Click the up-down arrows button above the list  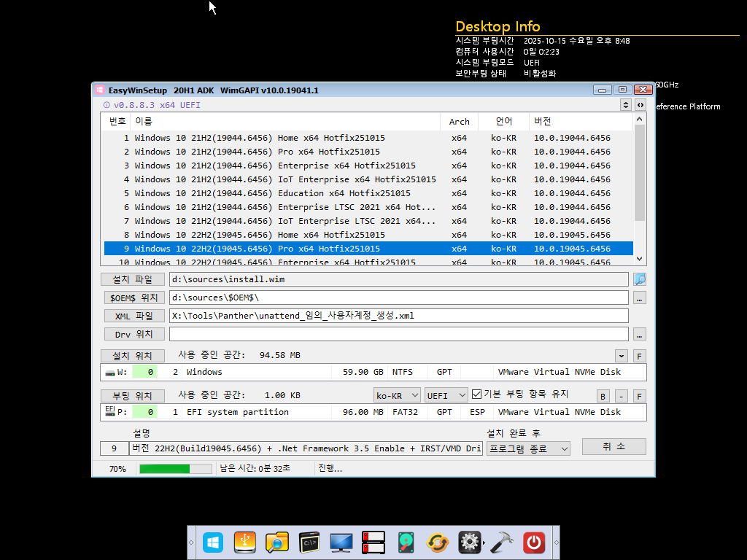(625, 105)
